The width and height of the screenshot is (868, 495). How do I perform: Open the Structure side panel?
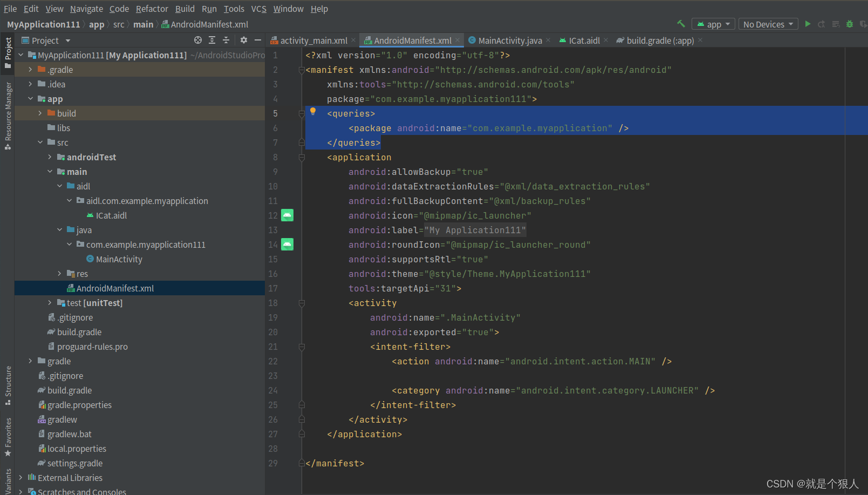click(8, 385)
